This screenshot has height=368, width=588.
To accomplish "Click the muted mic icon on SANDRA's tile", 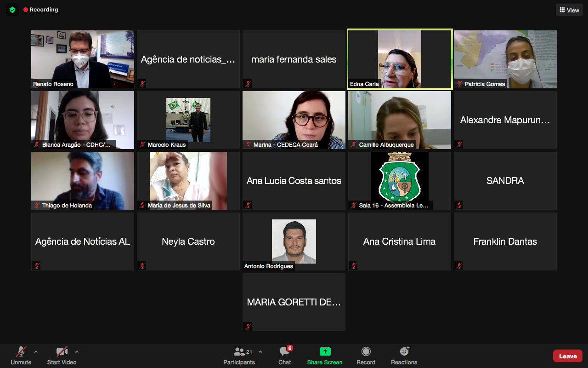I will coord(459,205).
